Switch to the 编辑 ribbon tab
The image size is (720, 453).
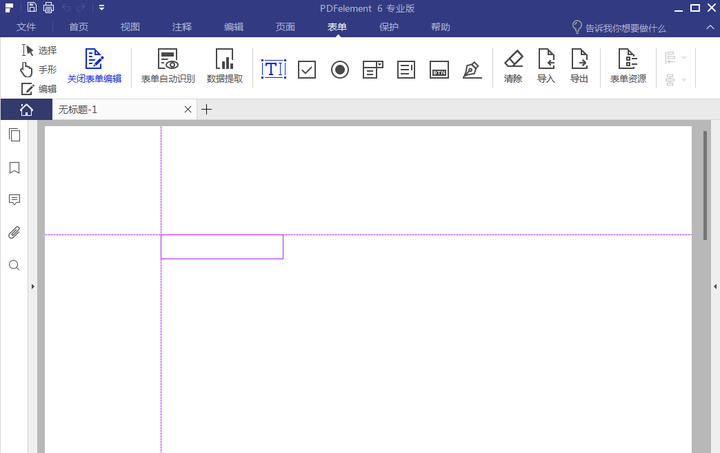coord(234,27)
